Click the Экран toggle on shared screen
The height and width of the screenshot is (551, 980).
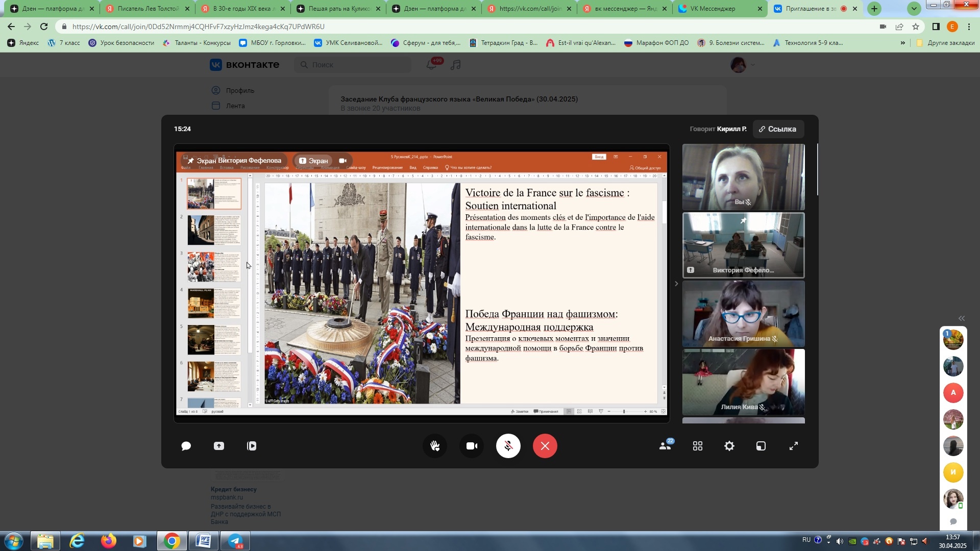(313, 161)
